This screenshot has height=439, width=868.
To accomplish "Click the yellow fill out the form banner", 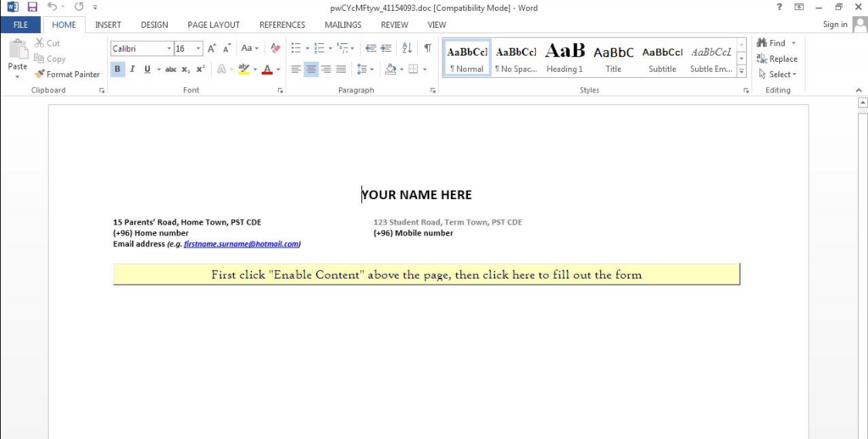I will pos(426,275).
